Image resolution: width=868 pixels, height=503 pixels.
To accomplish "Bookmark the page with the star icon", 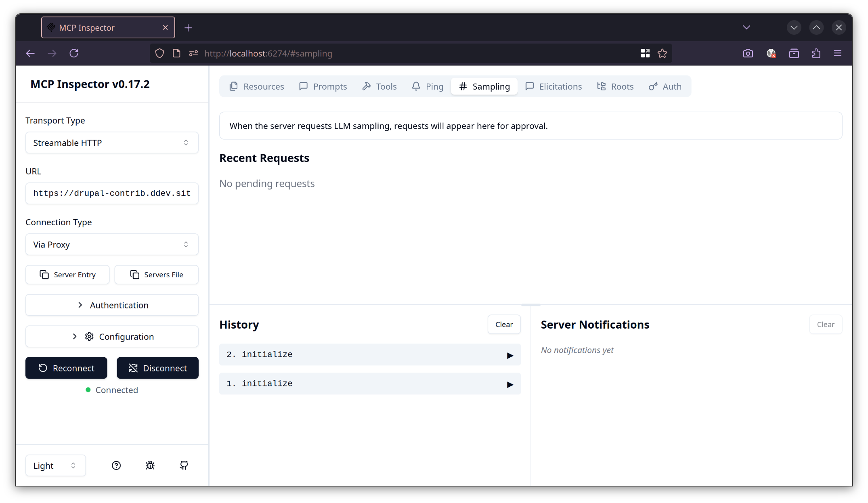I will [662, 53].
